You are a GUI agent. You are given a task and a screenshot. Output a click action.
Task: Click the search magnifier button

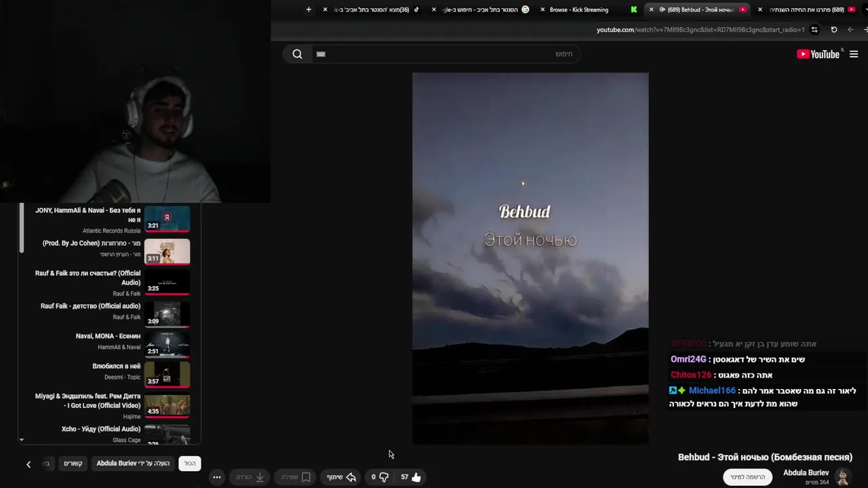(x=297, y=54)
